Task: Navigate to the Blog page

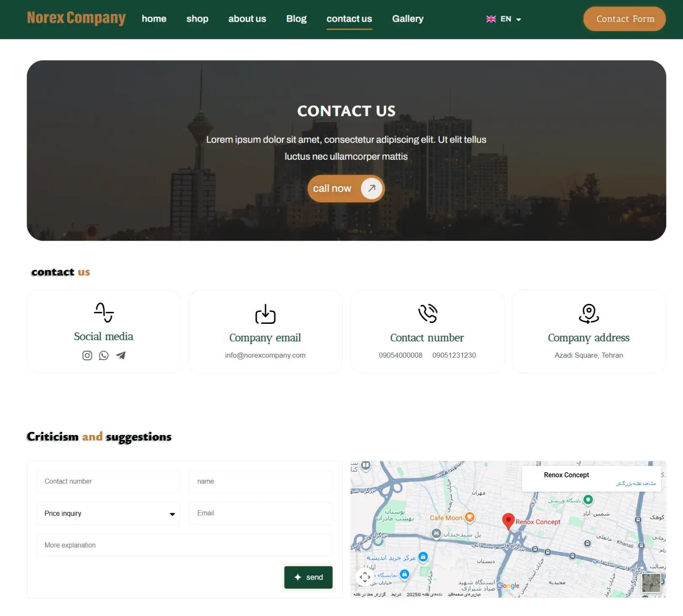Action: [x=296, y=19]
